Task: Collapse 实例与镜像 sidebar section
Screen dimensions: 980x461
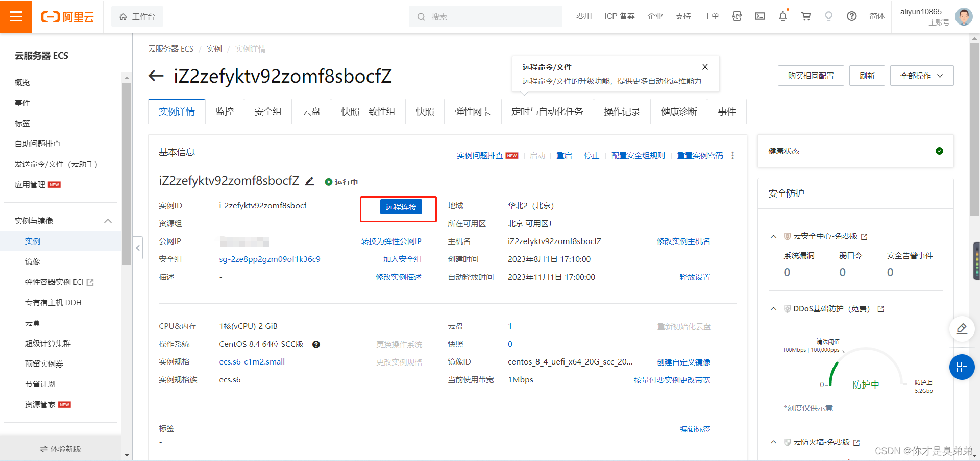Action: [x=108, y=221]
